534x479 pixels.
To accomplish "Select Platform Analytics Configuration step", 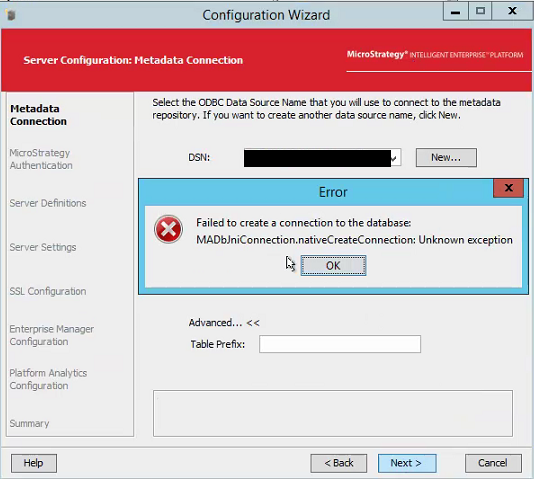I will pos(48,379).
